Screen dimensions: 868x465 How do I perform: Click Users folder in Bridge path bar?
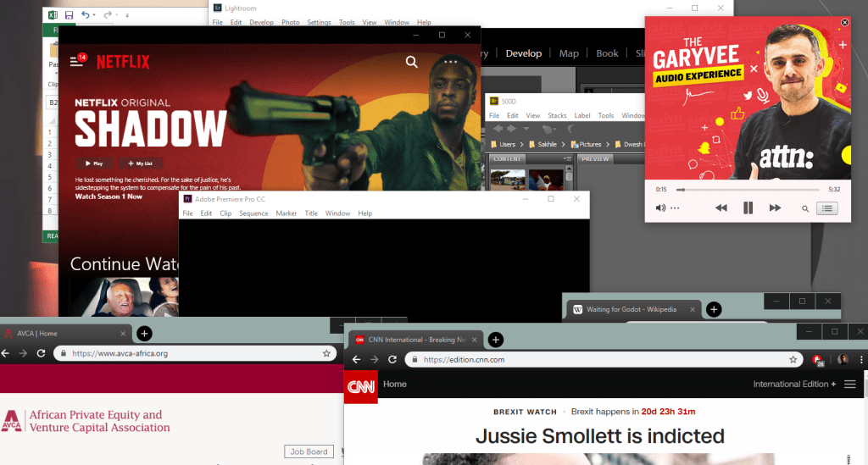point(504,144)
